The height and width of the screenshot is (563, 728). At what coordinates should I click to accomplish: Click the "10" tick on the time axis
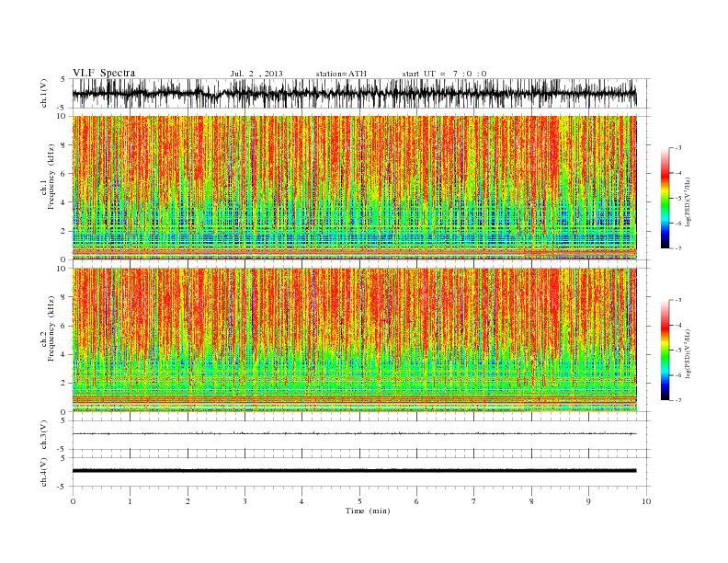point(646,501)
